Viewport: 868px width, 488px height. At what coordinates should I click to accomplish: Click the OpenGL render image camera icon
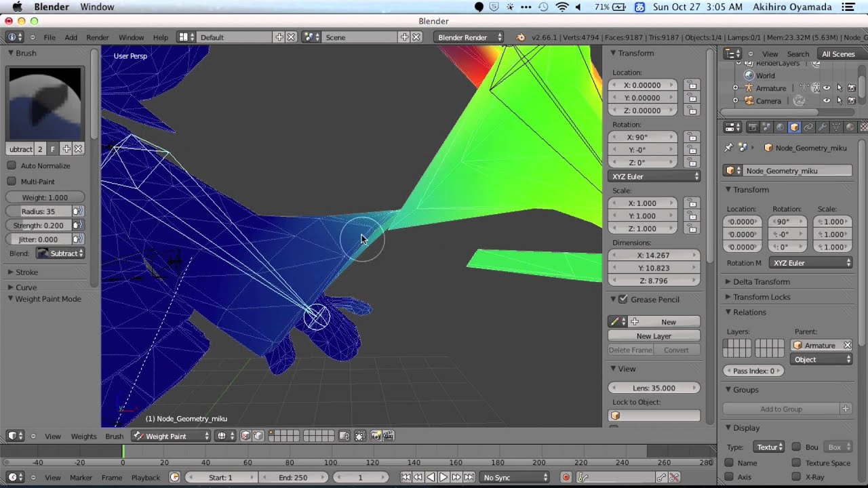coord(376,436)
